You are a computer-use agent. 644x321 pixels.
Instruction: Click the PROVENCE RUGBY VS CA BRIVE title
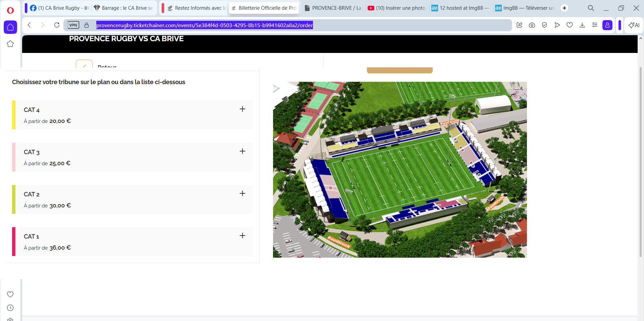pyautogui.click(x=126, y=39)
